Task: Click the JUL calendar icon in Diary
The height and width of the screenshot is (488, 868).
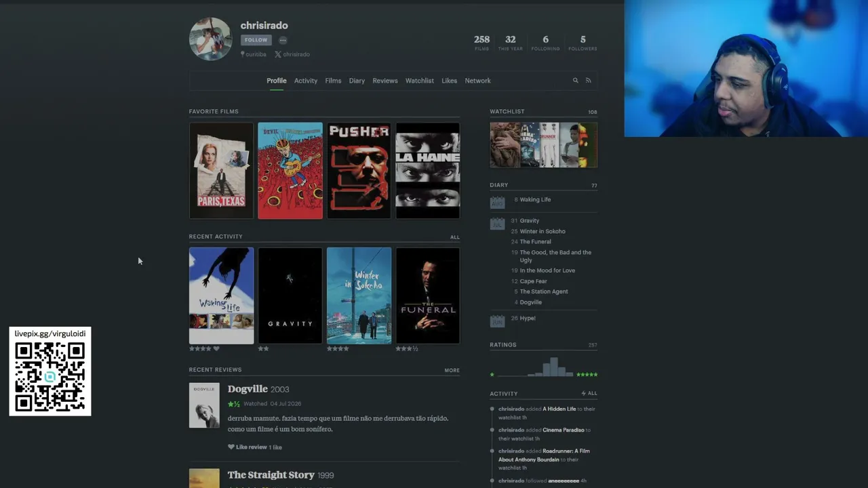Action: tap(497, 223)
